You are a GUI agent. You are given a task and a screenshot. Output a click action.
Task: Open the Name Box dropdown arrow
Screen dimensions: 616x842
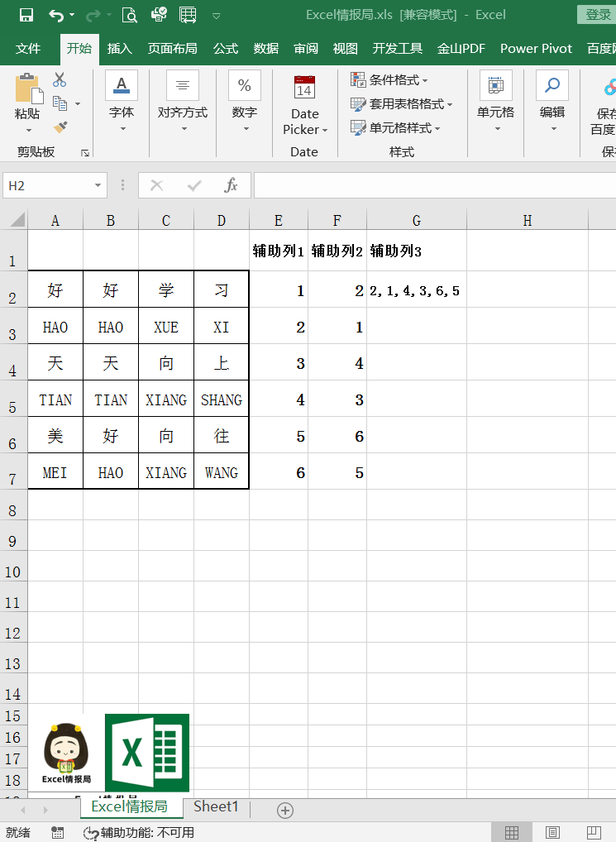[x=98, y=185]
